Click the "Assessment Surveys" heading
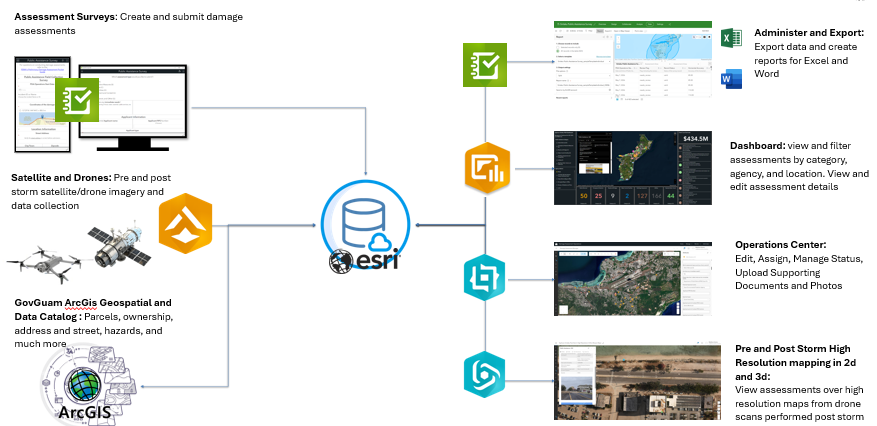Viewport: 877px width, 426px height. pyautogui.click(x=65, y=17)
